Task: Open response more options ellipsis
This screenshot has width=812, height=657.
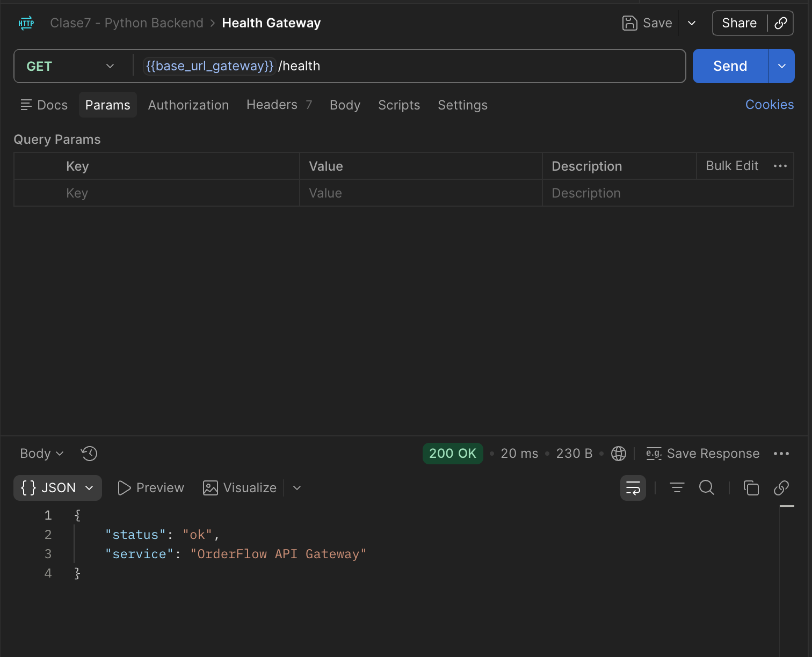Action: tap(781, 454)
